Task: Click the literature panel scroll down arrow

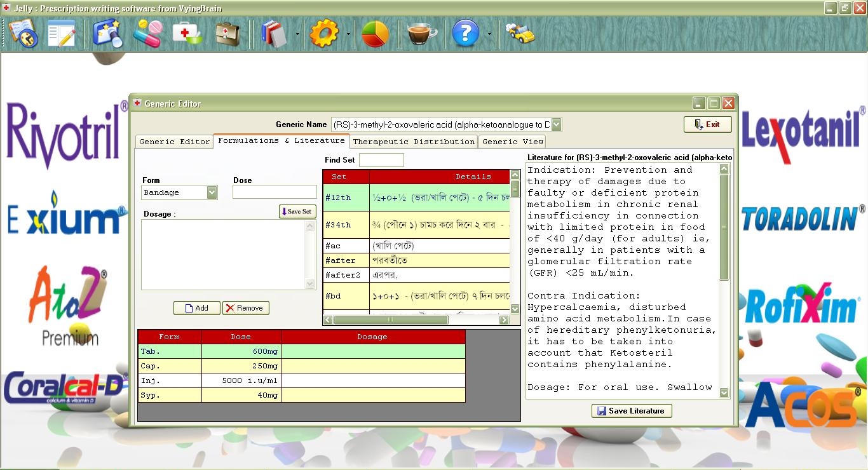Action: coord(724,393)
